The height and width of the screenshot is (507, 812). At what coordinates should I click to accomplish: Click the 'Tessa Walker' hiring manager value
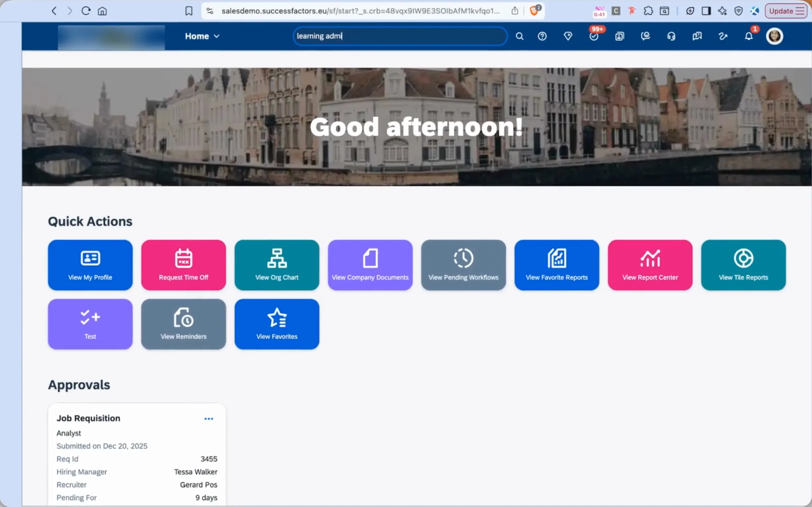[196, 472]
